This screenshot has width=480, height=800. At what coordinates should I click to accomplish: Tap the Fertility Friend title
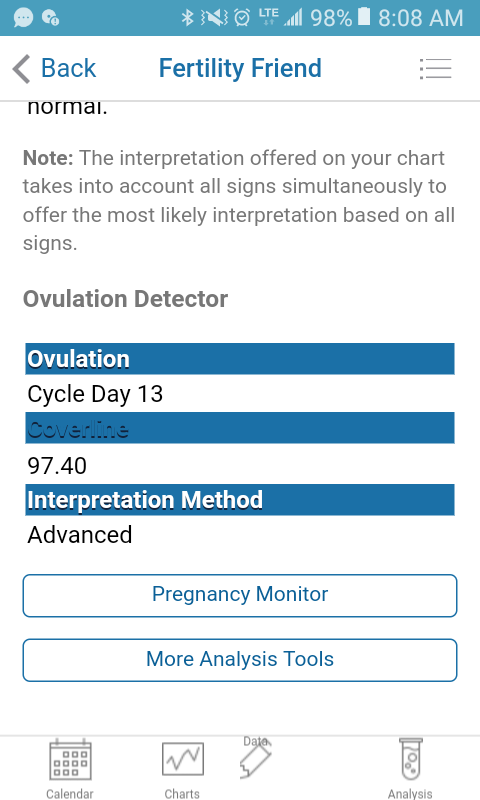[240, 68]
